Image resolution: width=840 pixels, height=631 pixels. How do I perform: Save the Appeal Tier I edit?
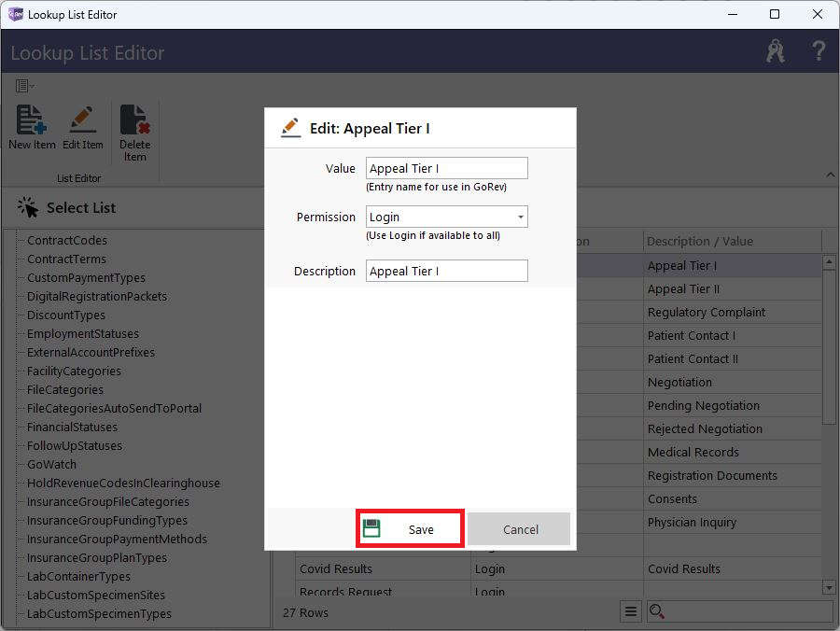(x=410, y=529)
